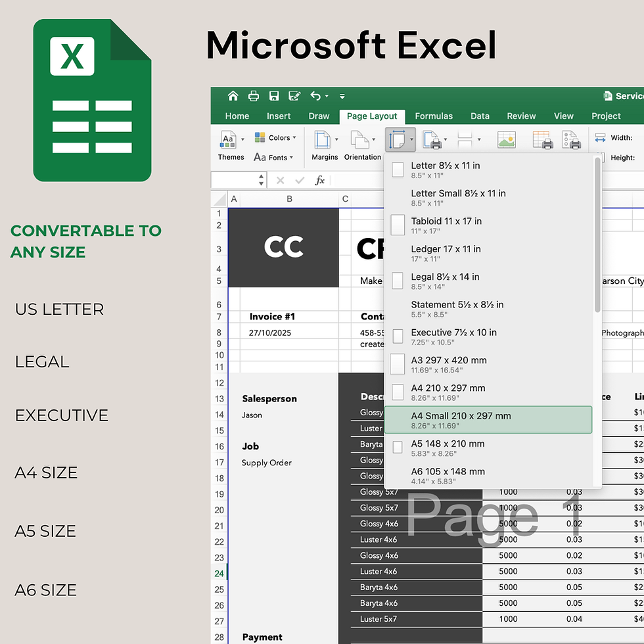The image size is (644, 644).
Task: Switch to the Home tab
Action: click(237, 116)
